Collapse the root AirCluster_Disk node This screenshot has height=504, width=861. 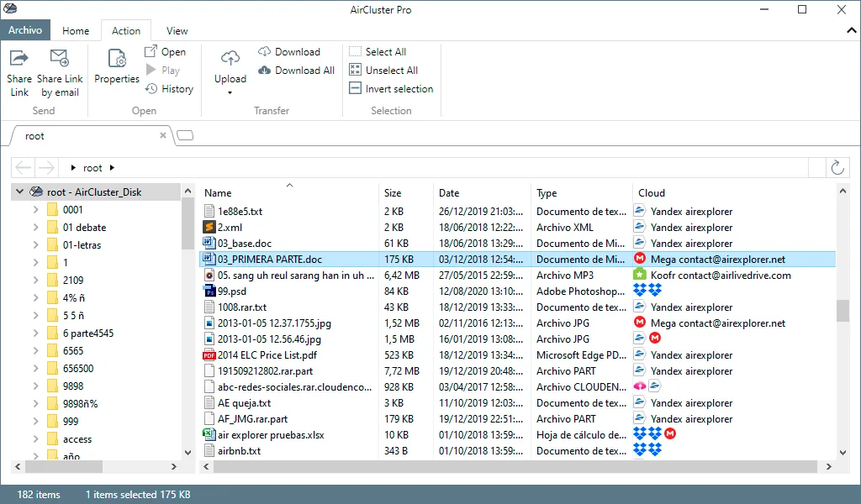pos(20,192)
